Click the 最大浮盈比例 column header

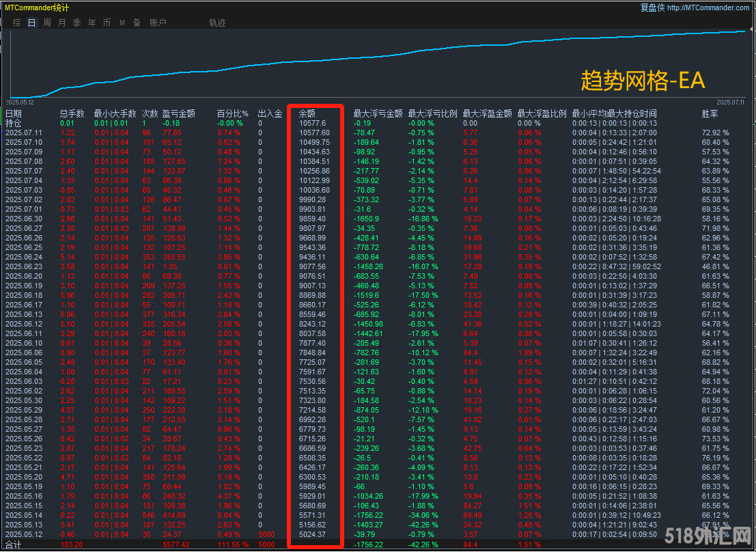click(x=542, y=113)
